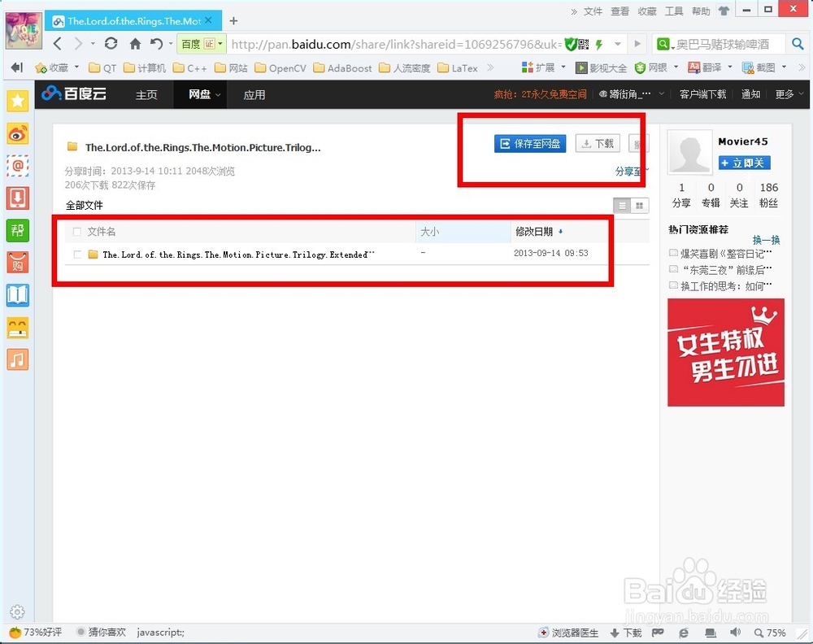813x644 pixels.
Task: Click the 换一换 link
Action: (767, 240)
